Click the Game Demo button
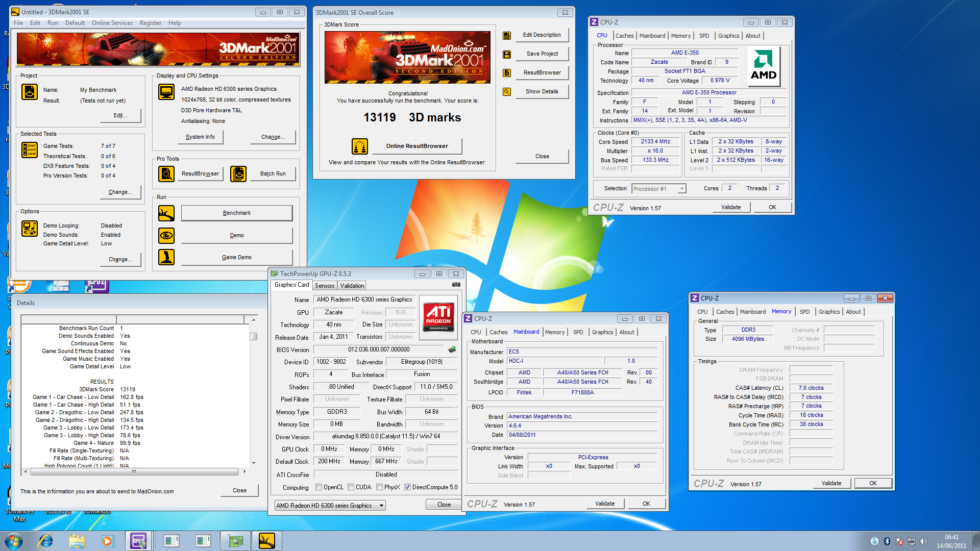Image resolution: width=980 pixels, height=551 pixels. (x=237, y=258)
